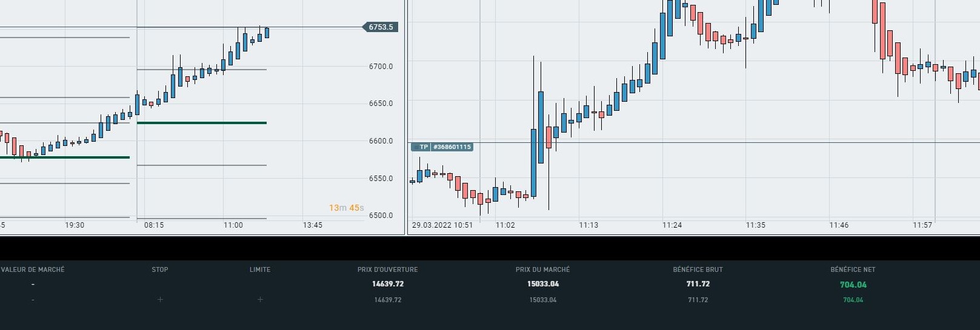980x330 pixels.
Task: Click the 6700.0 price scale label
Action: point(381,67)
